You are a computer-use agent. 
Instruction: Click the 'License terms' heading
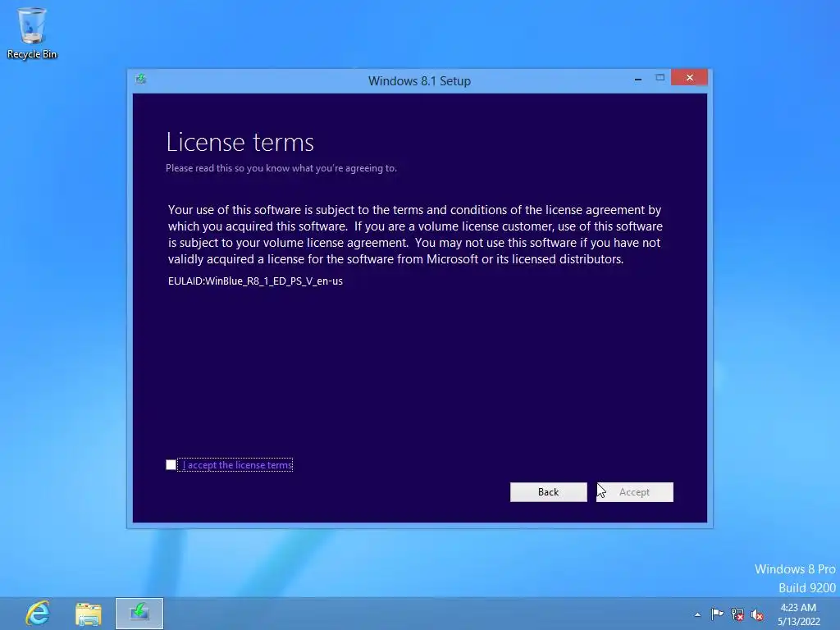[240, 142]
